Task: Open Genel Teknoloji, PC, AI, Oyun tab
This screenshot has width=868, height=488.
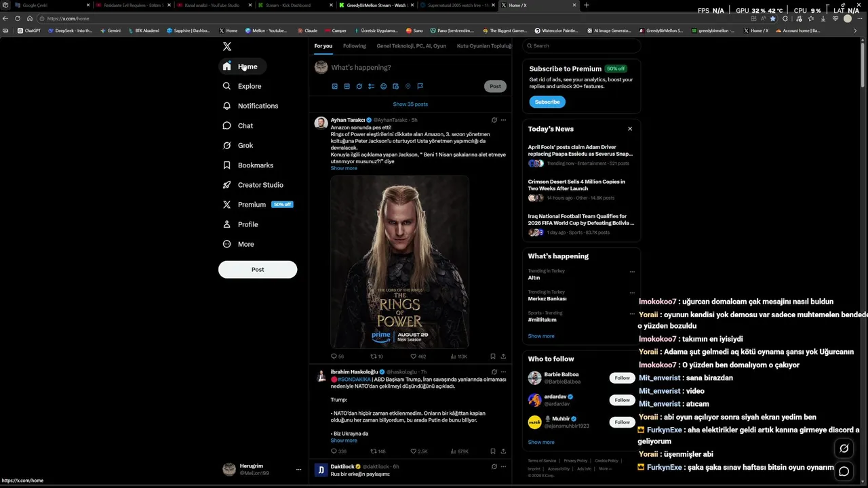Action: 411,46
